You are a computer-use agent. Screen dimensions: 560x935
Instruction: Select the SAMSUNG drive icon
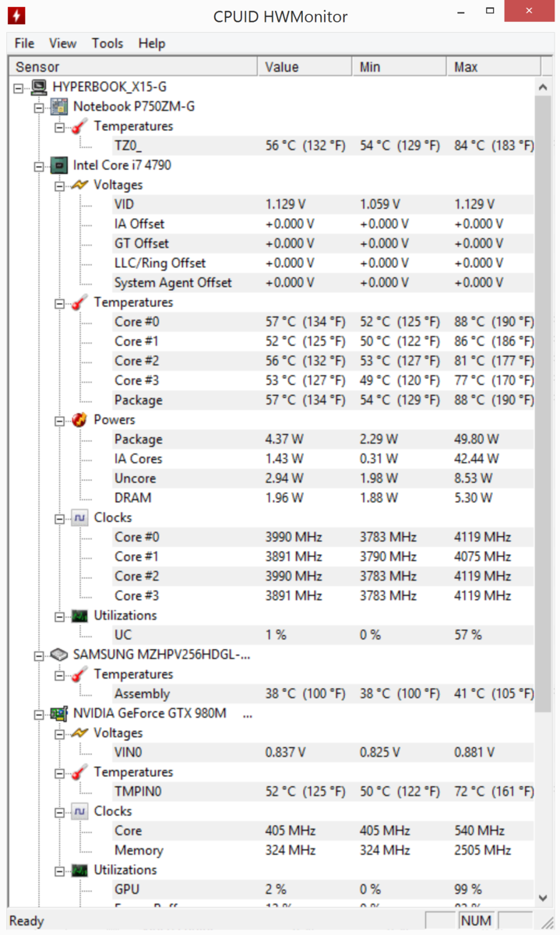tap(59, 654)
